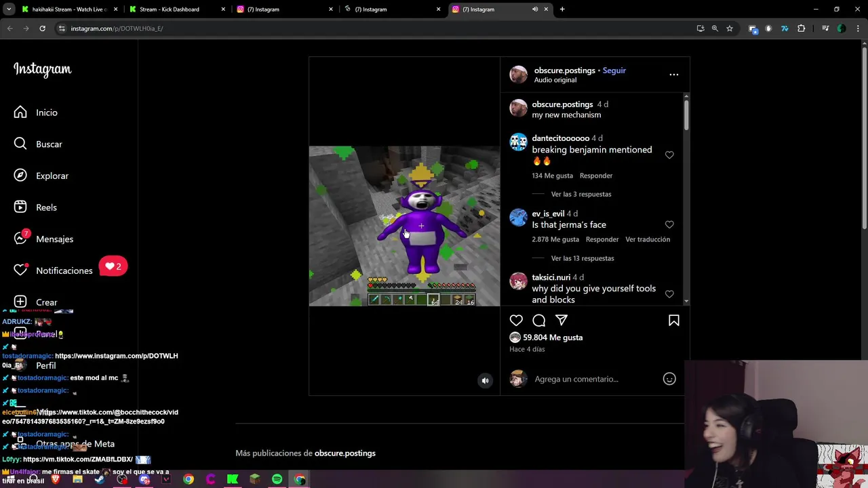Open 7TV extension icon
The image size is (868, 488).
pyautogui.click(x=785, y=28)
